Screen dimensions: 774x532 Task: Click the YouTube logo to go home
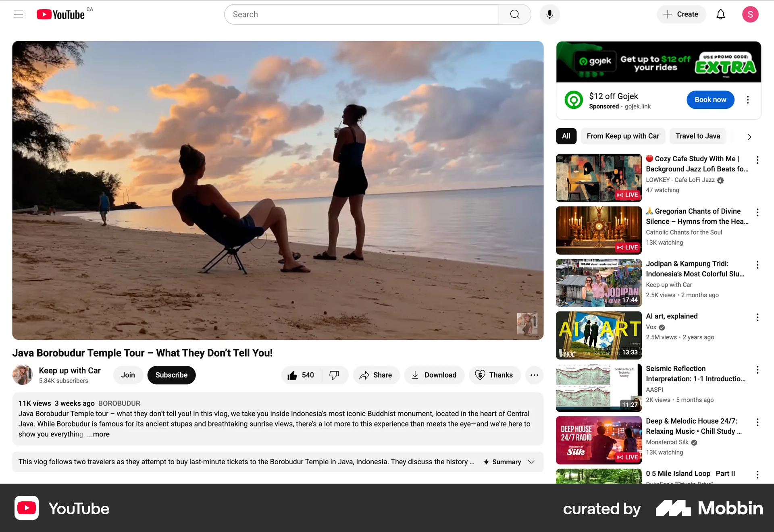(60, 14)
